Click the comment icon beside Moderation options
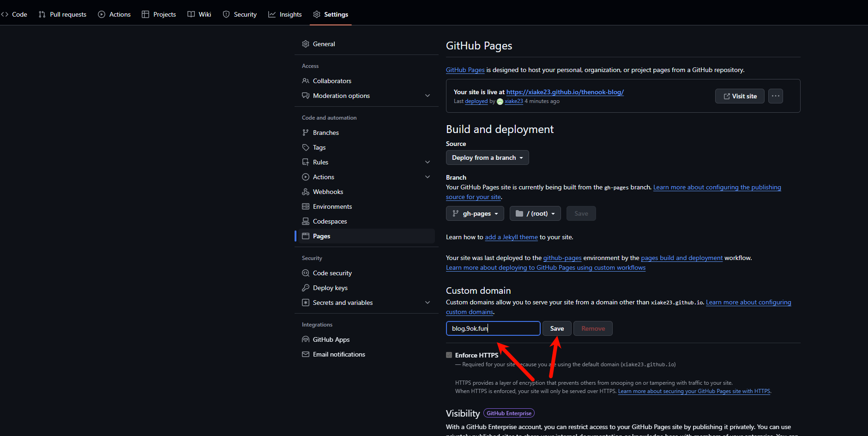868x436 pixels. [306, 96]
